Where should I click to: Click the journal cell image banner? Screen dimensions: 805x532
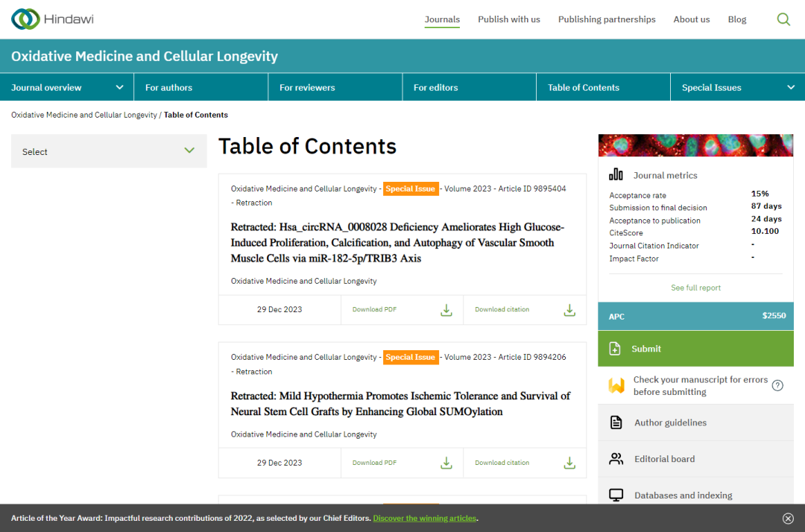click(695, 145)
